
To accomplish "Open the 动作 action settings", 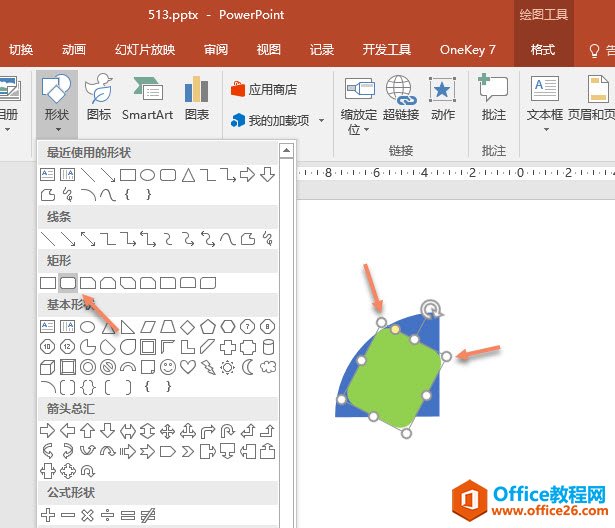I will [x=442, y=98].
